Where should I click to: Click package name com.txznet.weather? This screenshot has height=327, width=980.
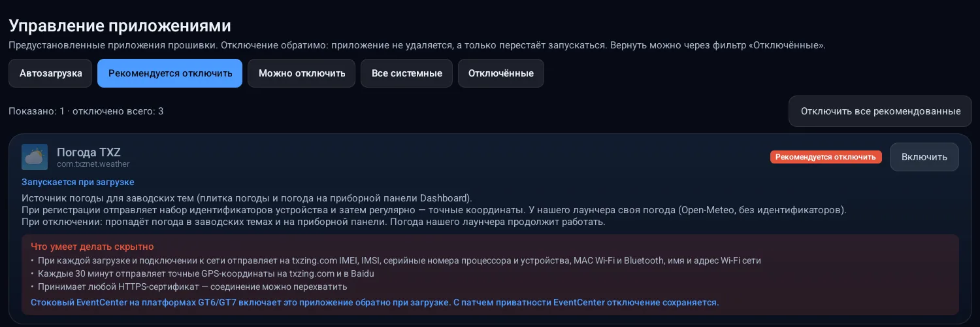point(93,164)
